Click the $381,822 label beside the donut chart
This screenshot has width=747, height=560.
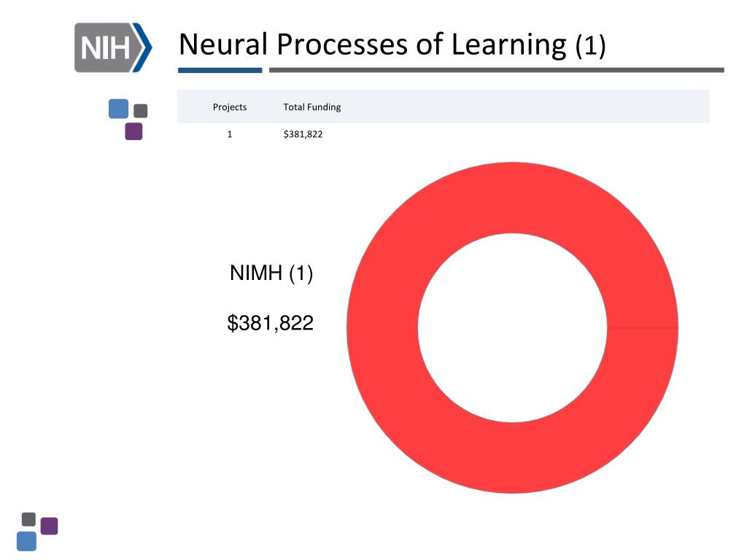270,323
